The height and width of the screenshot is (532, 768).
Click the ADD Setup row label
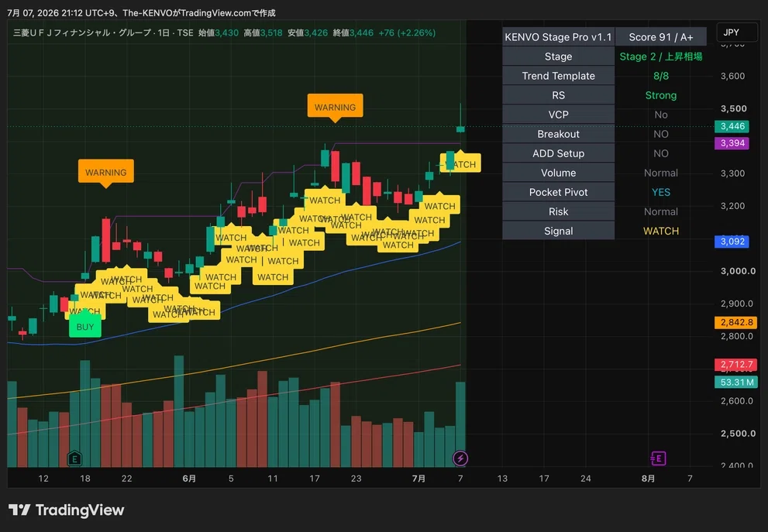[x=558, y=153]
